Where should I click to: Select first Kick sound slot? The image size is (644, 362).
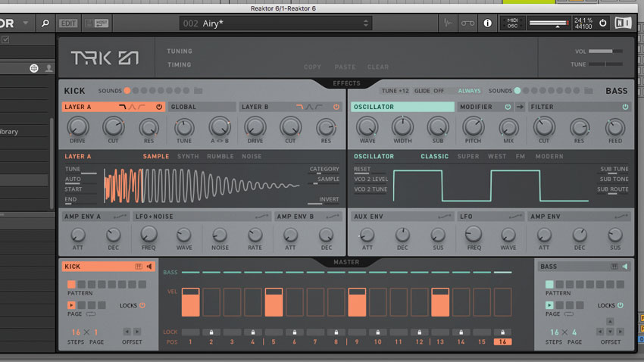point(127,91)
